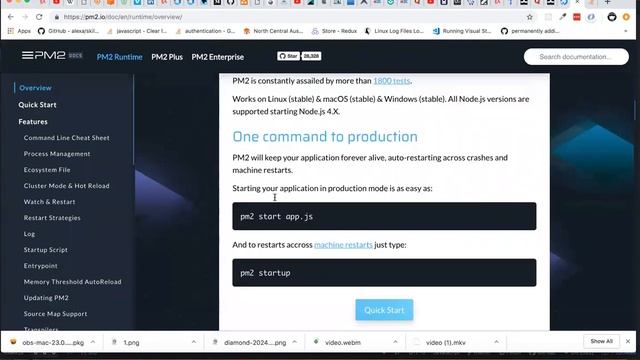Viewport: 640px width, 360px height.
Task: Open Memory Threshold AutoReload page
Action: pyautogui.click(x=72, y=282)
